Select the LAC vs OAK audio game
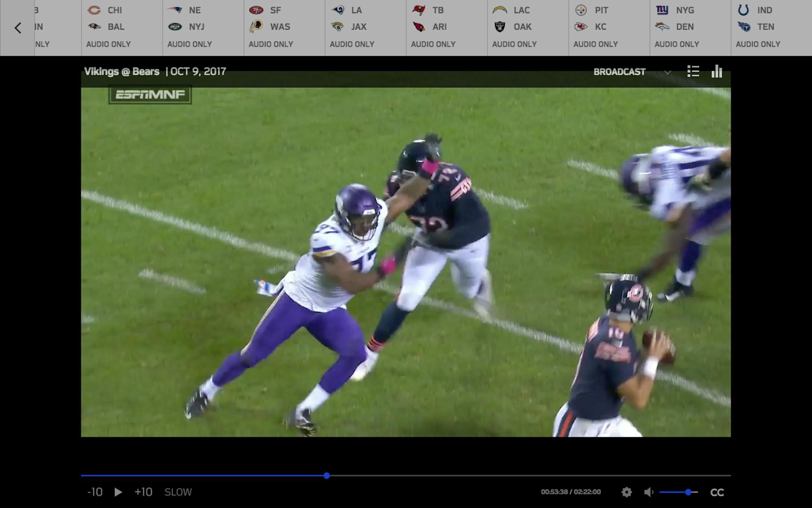812x508 pixels. click(x=528, y=28)
